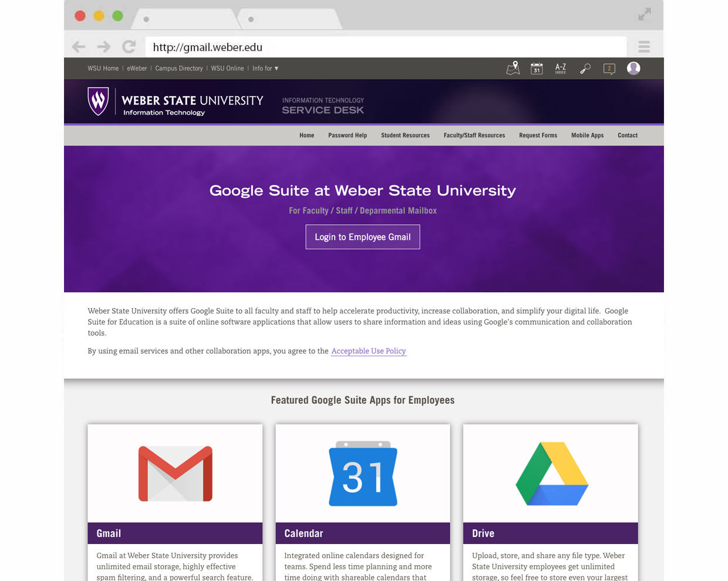Viewport: 728px width, 581px height.
Task: Click the 'Google Suite at Weber State University' headline
Action: pyautogui.click(x=363, y=190)
